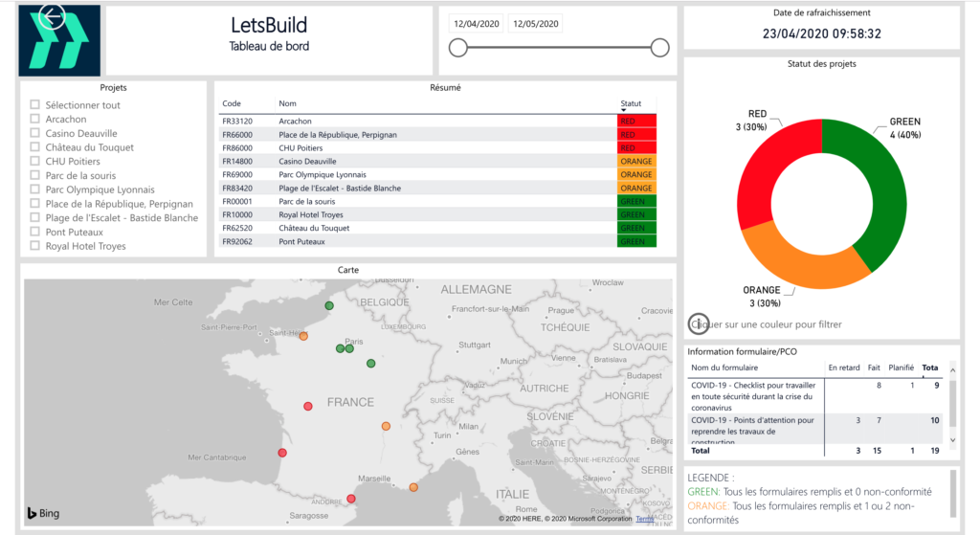The width and height of the screenshot is (980, 535).
Task: Sort table by the Nom column header
Action: (x=287, y=103)
